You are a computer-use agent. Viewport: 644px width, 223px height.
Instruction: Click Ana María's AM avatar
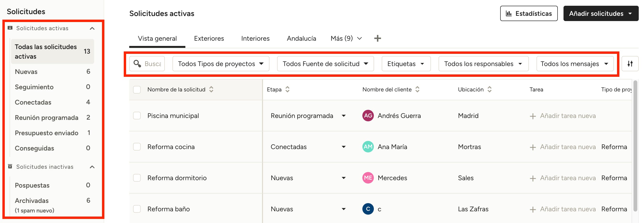[368, 147]
